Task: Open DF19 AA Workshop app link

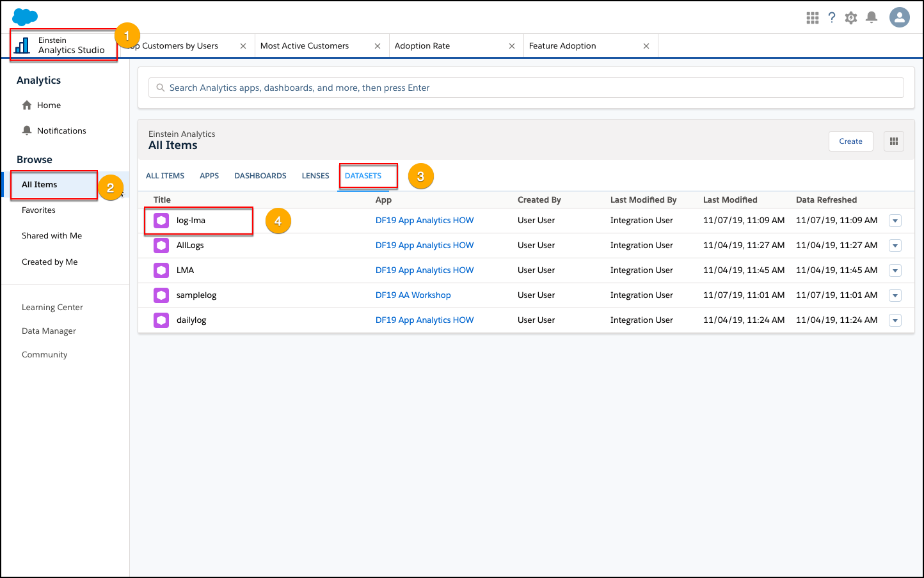Action: (x=413, y=295)
